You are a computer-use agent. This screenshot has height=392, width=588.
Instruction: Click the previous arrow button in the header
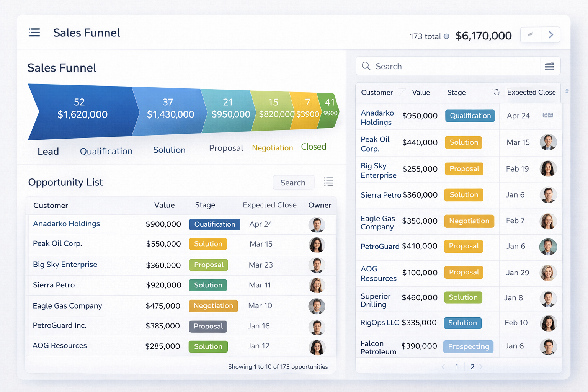coord(531,35)
